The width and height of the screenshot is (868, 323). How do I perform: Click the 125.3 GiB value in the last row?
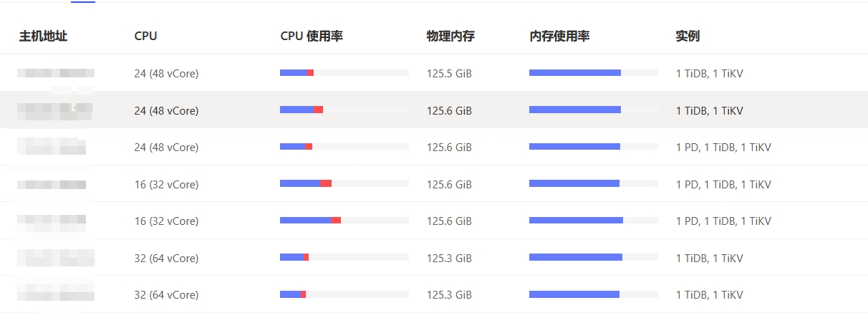[x=449, y=295]
